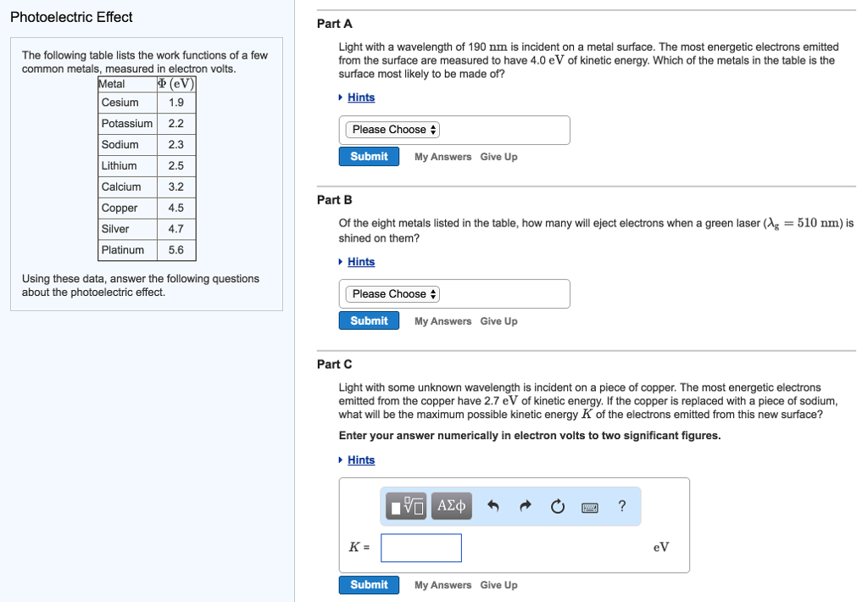Click the redo arrow in the equation toolbar
Screen dimensions: 868x602
click(x=524, y=505)
